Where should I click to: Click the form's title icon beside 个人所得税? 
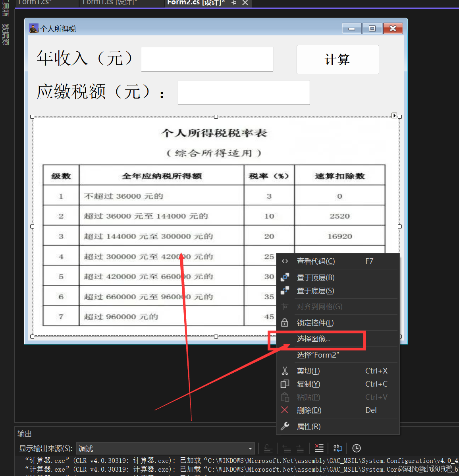[33, 29]
